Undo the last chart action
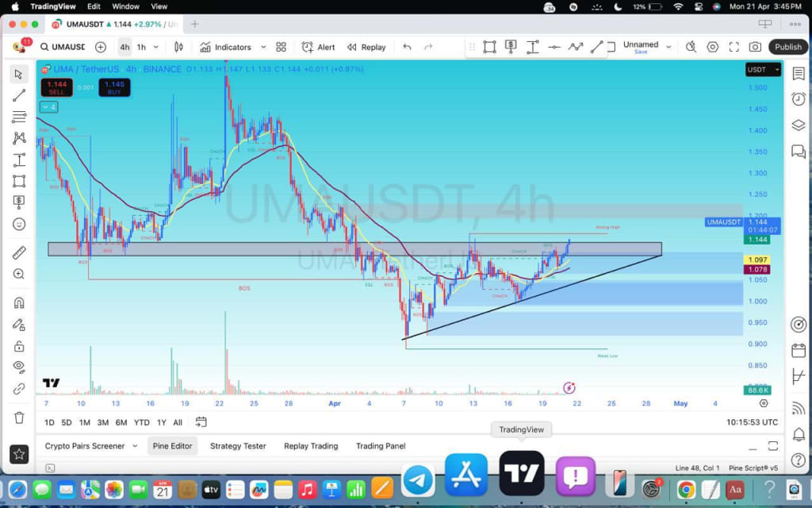This screenshot has width=812, height=508. (x=407, y=47)
